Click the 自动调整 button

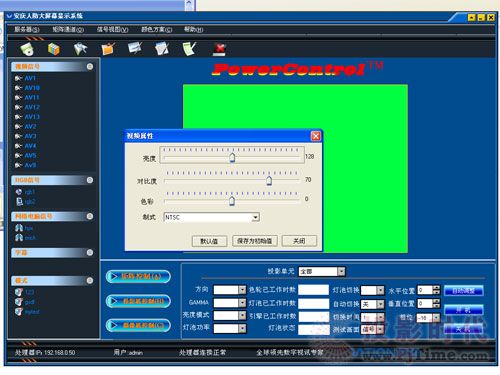tap(464, 291)
